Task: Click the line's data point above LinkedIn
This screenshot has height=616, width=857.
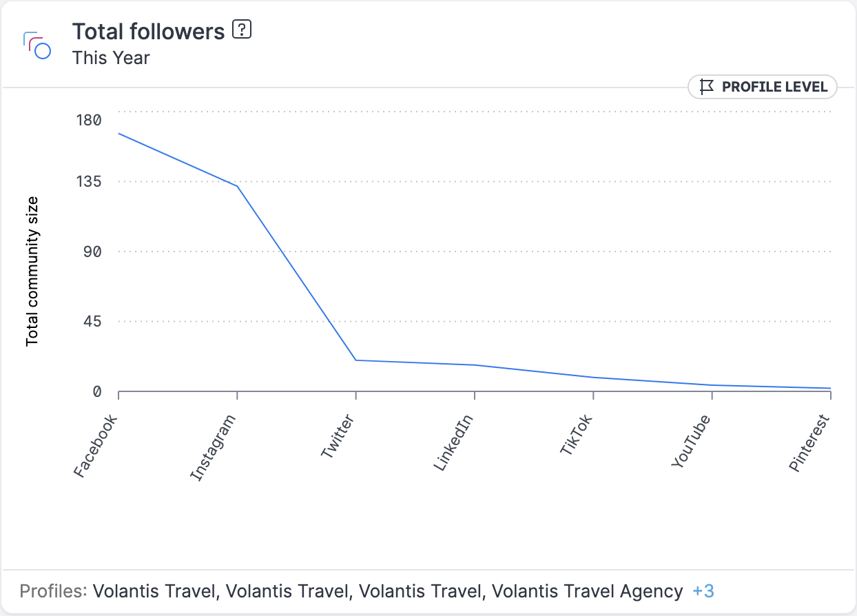Action: pos(475,365)
